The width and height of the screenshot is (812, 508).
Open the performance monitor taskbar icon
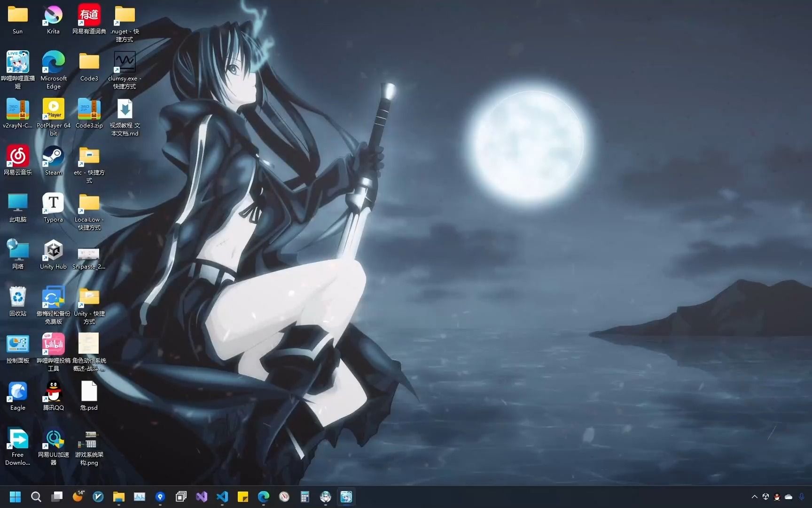pyautogui.click(x=140, y=497)
